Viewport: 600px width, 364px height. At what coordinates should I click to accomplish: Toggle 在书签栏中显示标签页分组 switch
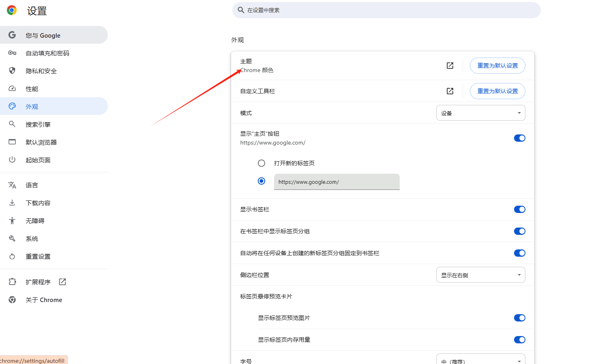tap(520, 231)
